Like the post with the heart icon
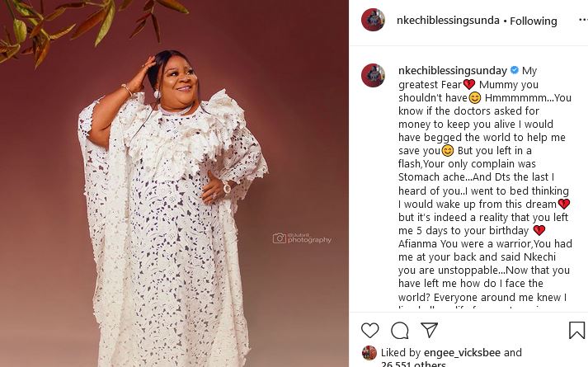 (x=370, y=331)
